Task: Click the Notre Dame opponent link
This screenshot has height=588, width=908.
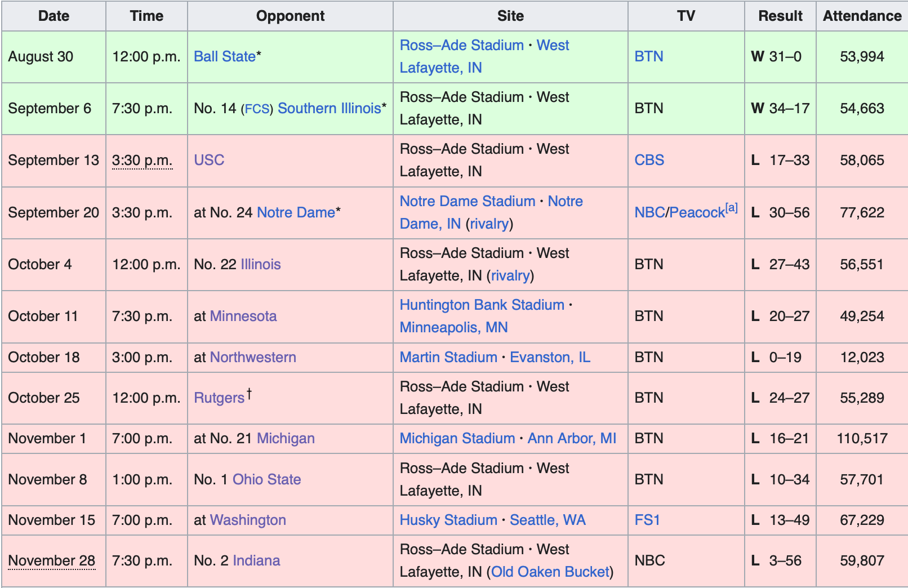Action: tap(296, 212)
